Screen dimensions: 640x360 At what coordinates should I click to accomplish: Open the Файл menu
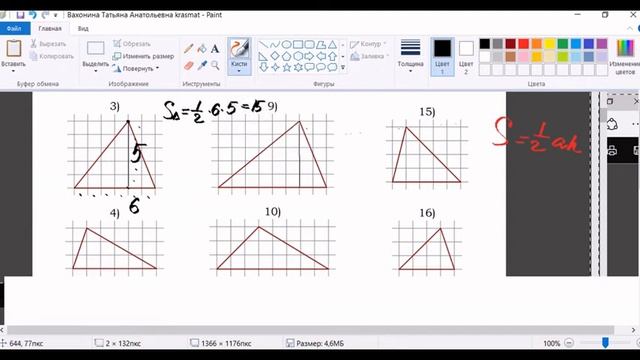pos(14,29)
